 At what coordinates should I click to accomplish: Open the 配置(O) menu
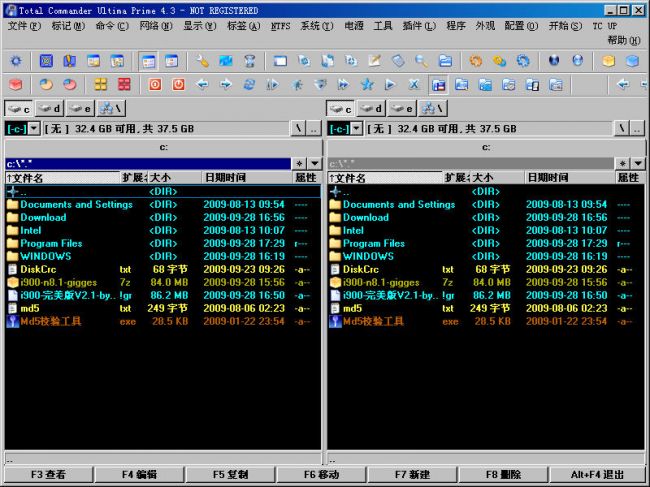point(519,26)
